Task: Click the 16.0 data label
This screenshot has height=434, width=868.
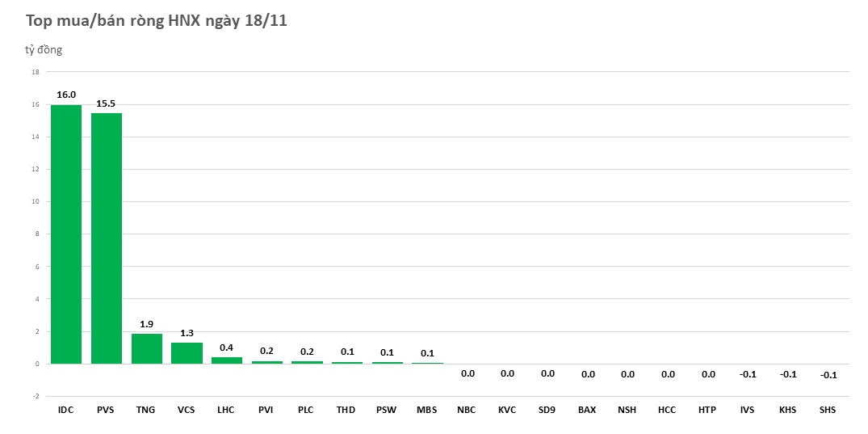Action: click(66, 95)
